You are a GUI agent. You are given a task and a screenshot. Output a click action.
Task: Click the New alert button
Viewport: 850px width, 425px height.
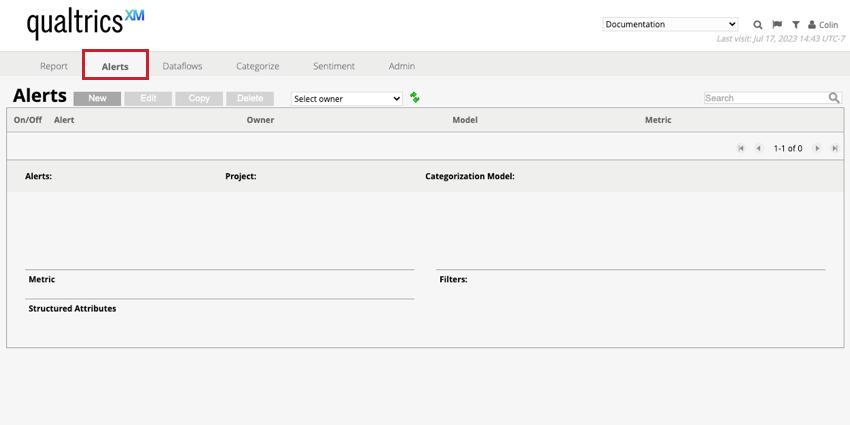pos(97,99)
